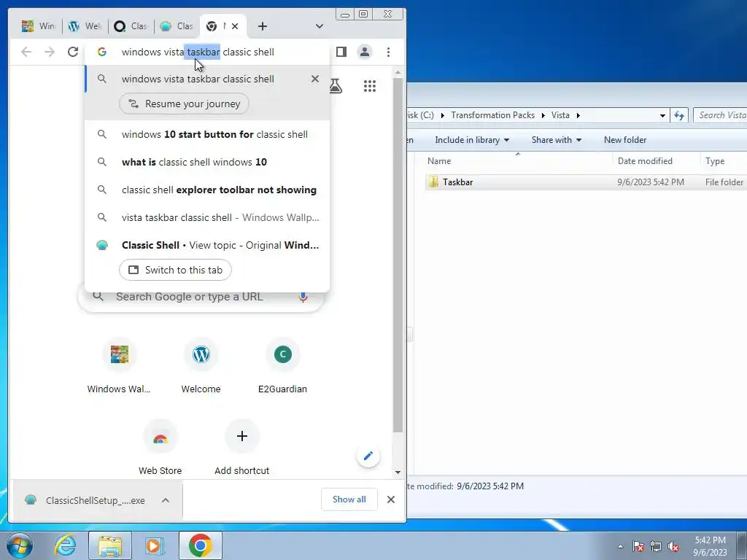Image resolution: width=747 pixels, height=560 pixels.
Task: Click Transformation Packs in Explorer breadcrumb
Action: (492, 115)
